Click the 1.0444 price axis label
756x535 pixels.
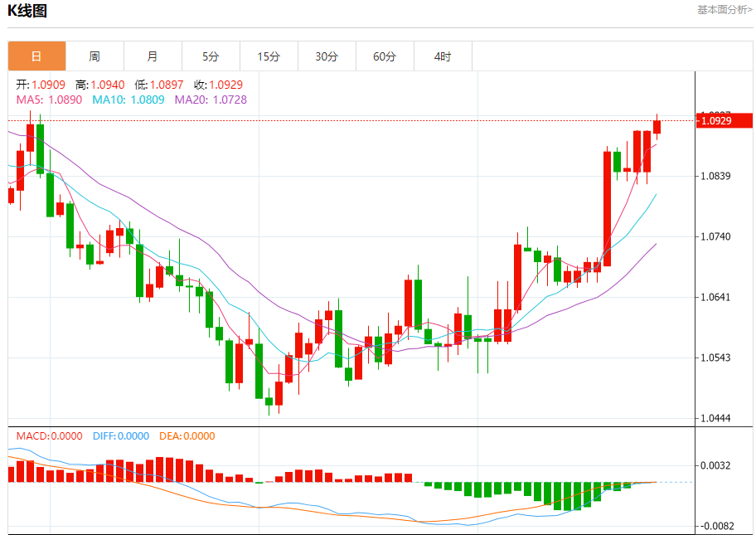tap(716, 418)
